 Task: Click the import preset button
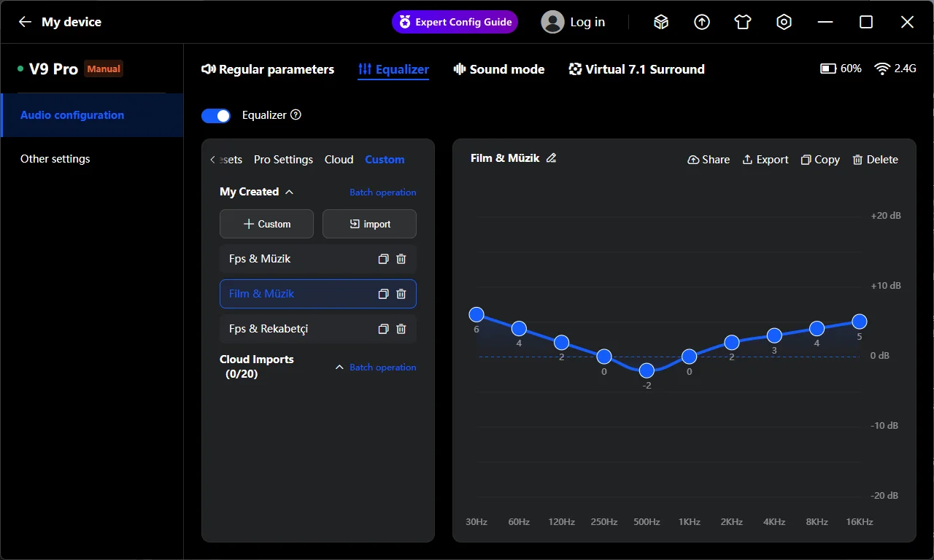point(369,224)
